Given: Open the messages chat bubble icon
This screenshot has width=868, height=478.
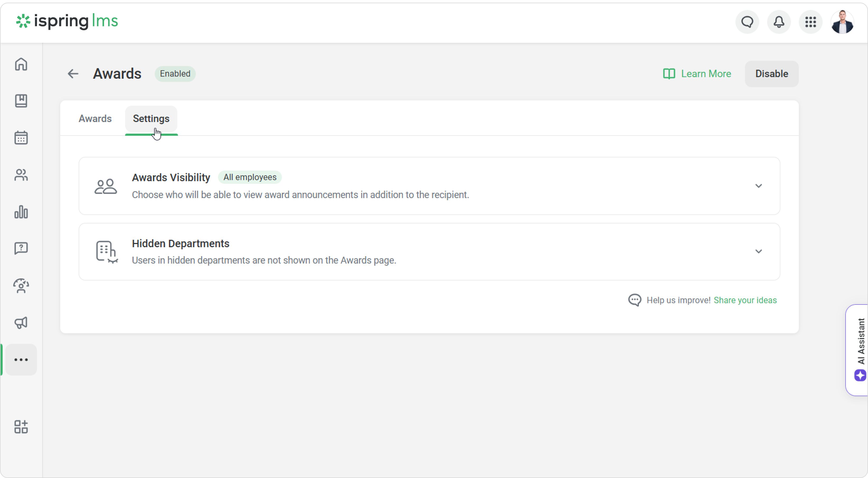Looking at the screenshot, I should 747,22.
